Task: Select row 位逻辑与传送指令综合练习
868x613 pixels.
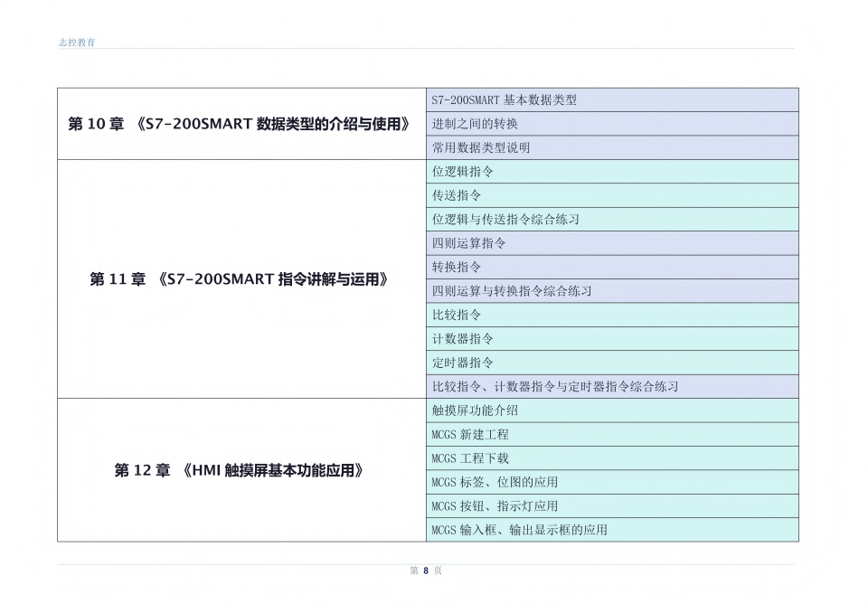Action: (612, 220)
